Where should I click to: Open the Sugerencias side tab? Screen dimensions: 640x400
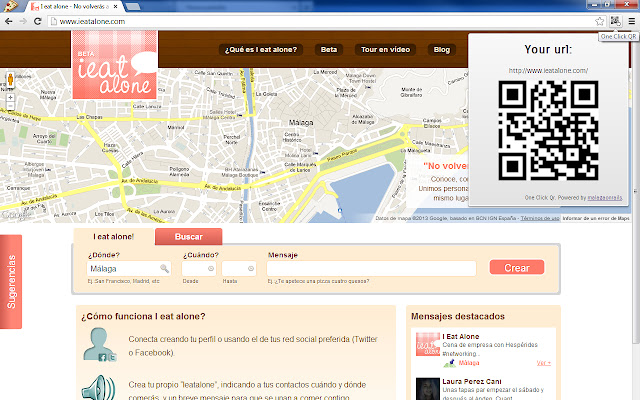click(11, 282)
